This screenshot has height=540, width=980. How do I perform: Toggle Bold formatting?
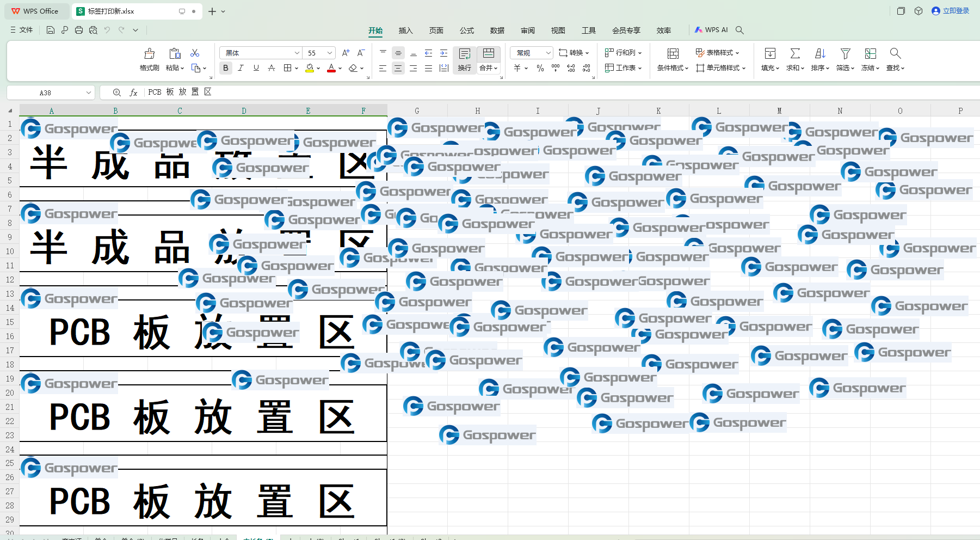click(226, 68)
